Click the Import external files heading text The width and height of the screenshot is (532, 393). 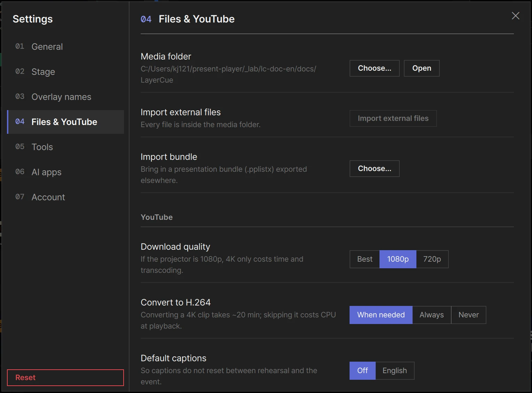tap(181, 112)
